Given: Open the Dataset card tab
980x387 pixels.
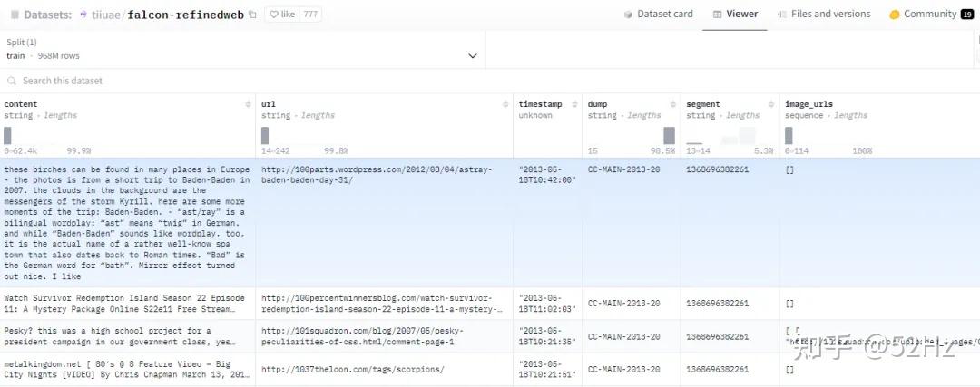Looking at the screenshot, I should 658,14.
